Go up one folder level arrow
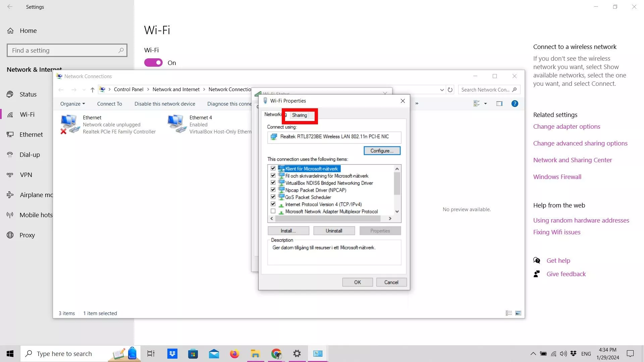Screen dimensions: 644x362 tap(93, 90)
